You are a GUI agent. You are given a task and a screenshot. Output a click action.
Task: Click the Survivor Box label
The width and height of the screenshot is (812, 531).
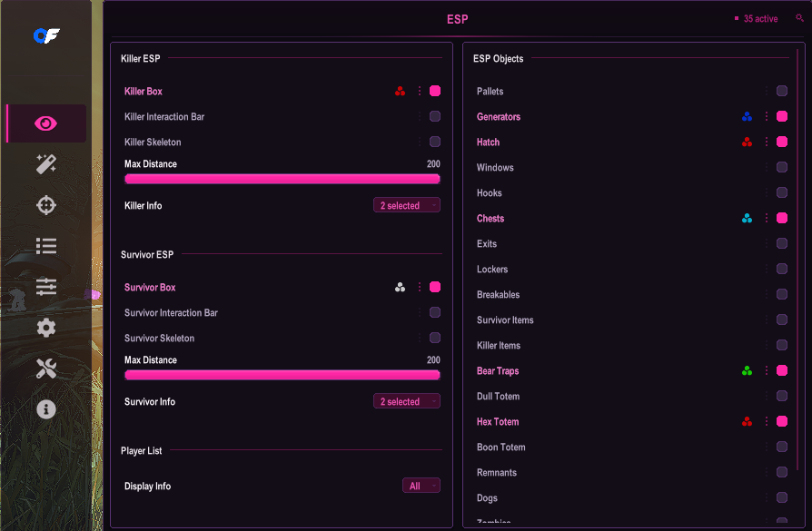150,288
